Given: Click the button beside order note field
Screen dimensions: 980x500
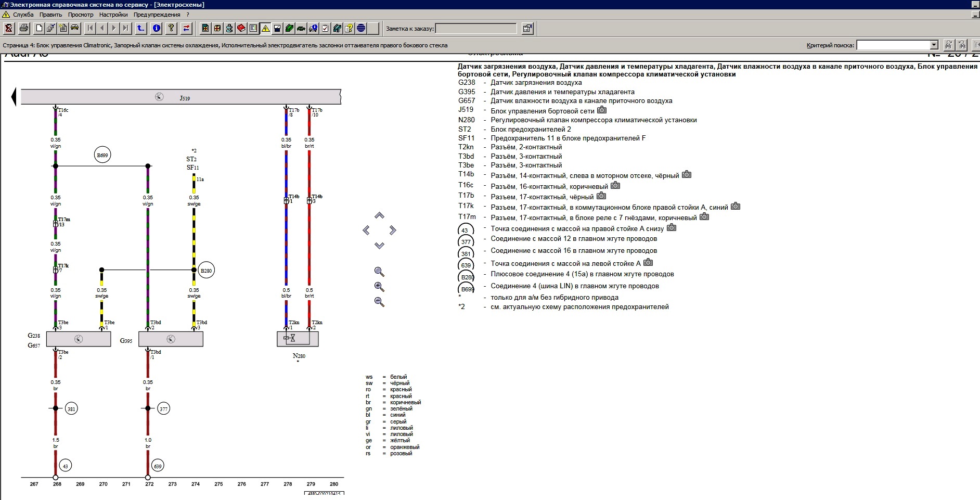Looking at the screenshot, I should 527,29.
